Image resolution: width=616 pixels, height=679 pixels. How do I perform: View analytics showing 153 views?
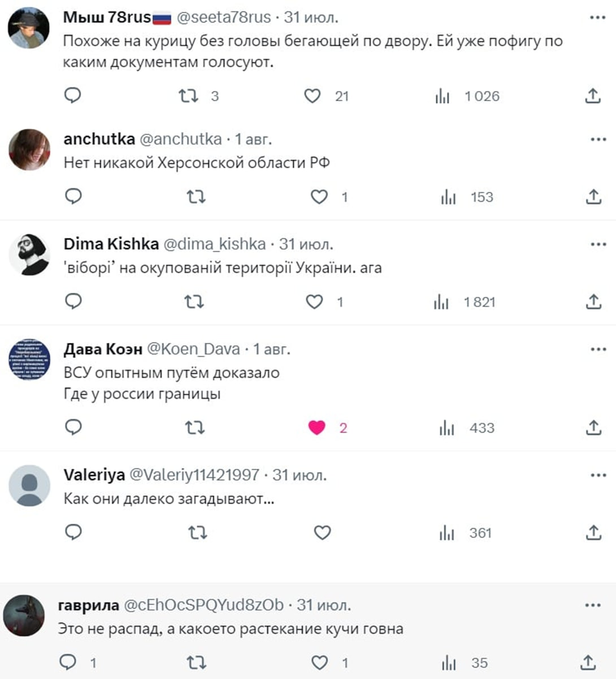point(467,197)
